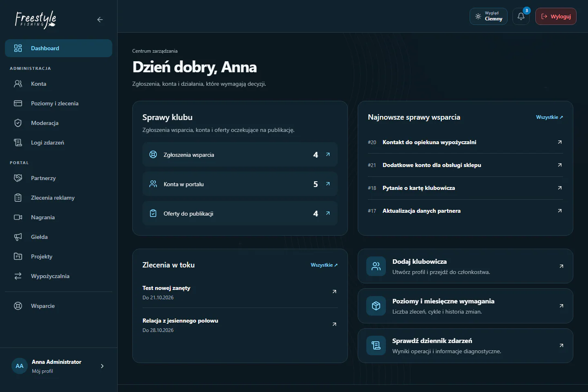Collapse the sidebar with the back arrow
The width and height of the screenshot is (588, 392).
(100, 20)
